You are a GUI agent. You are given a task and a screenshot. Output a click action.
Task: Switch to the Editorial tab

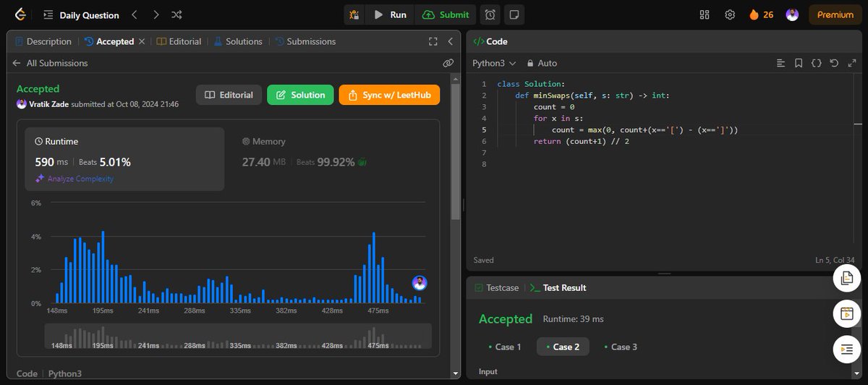click(x=179, y=41)
